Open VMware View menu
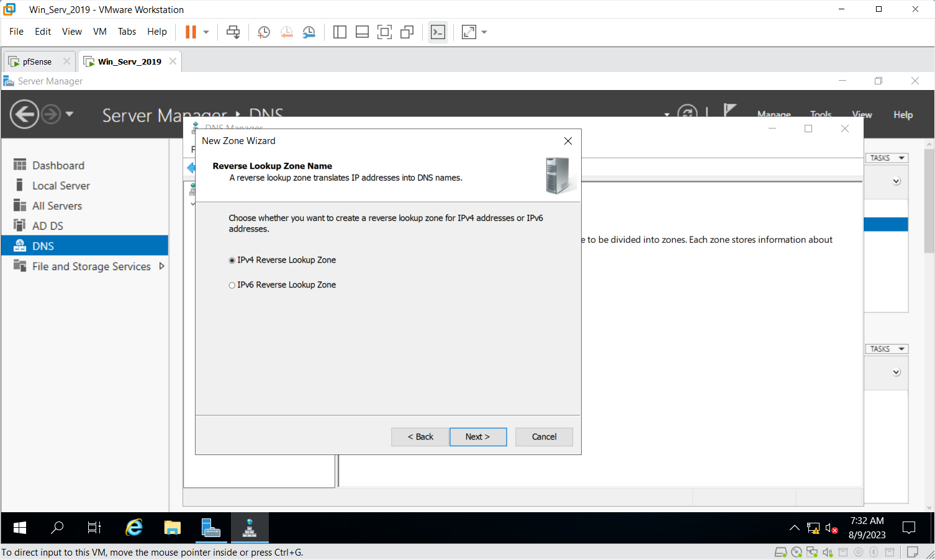Screen dimensions: 935x560 72,32
